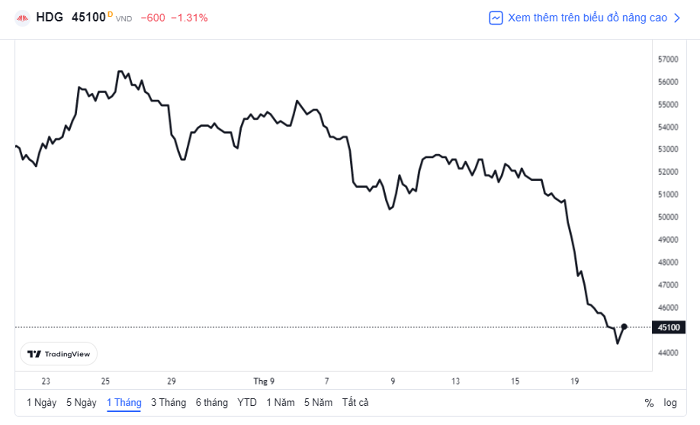This screenshot has height=425, width=700.
Task: Toggle logarithmic scale with log button
Action: pos(670,403)
